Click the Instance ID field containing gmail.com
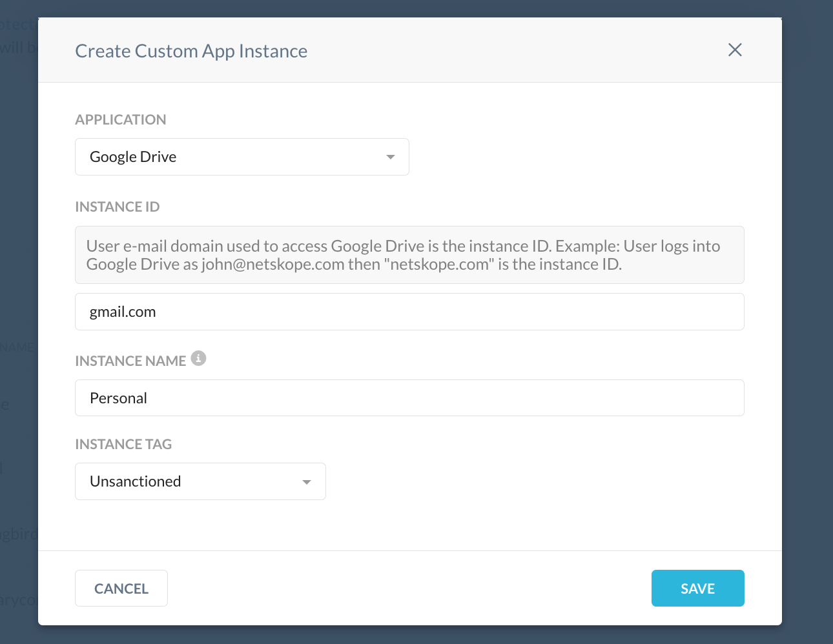833x644 pixels. [409, 312]
